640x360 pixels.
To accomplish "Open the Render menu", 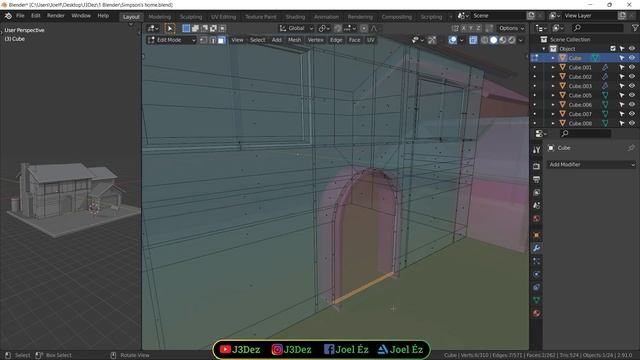I will [56, 16].
